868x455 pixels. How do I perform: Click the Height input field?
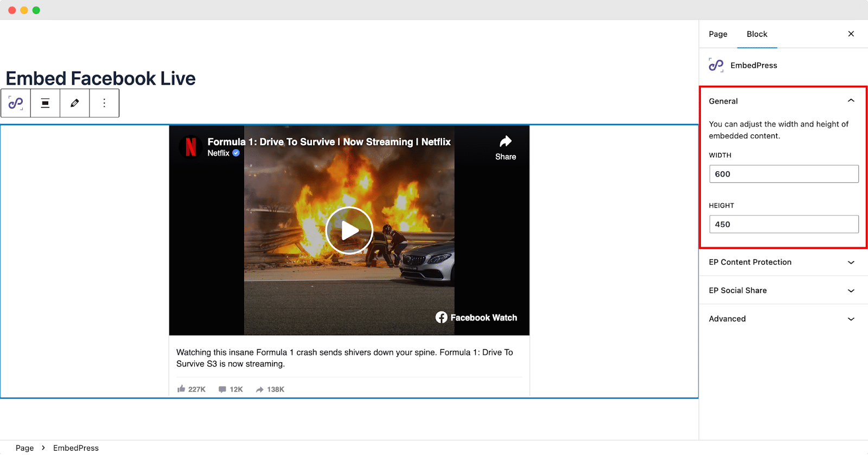click(x=784, y=224)
